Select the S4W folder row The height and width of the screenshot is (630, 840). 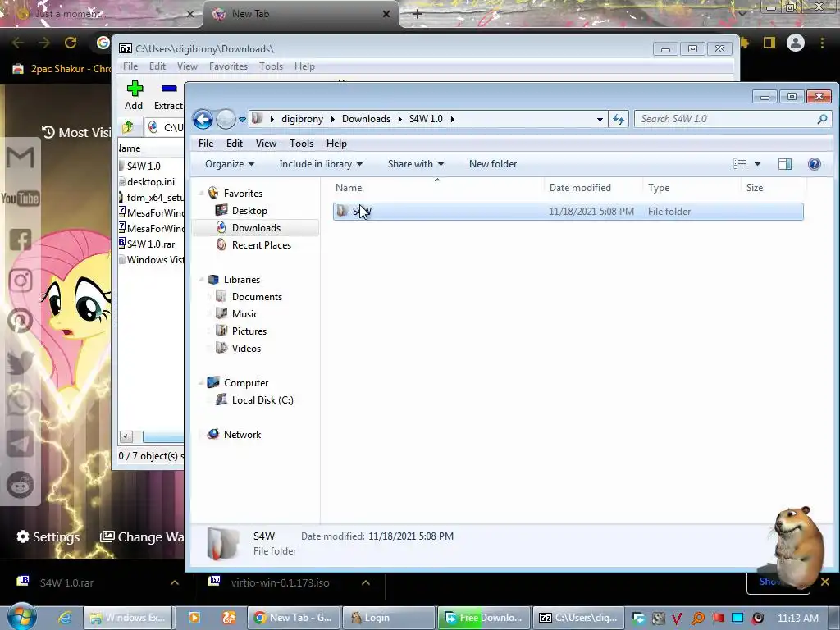[568, 212]
